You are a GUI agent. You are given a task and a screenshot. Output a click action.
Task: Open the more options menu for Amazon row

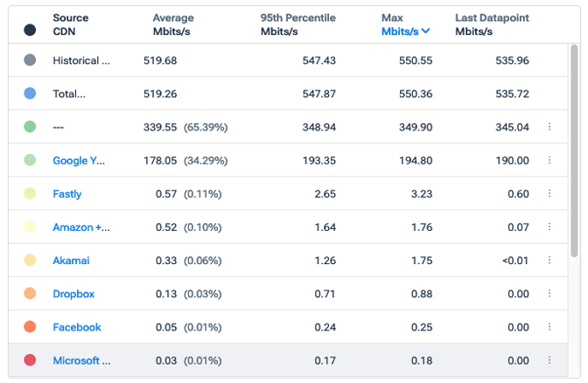click(x=549, y=227)
